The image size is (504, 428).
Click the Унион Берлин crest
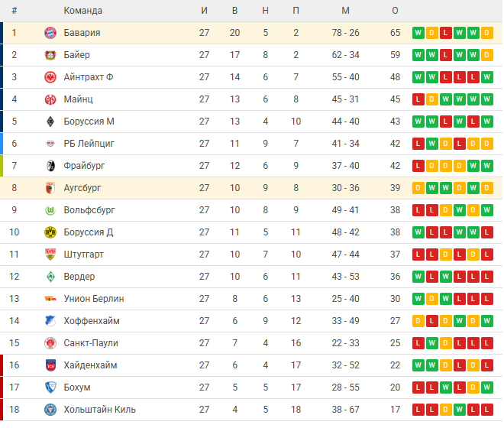[x=50, y=299]
